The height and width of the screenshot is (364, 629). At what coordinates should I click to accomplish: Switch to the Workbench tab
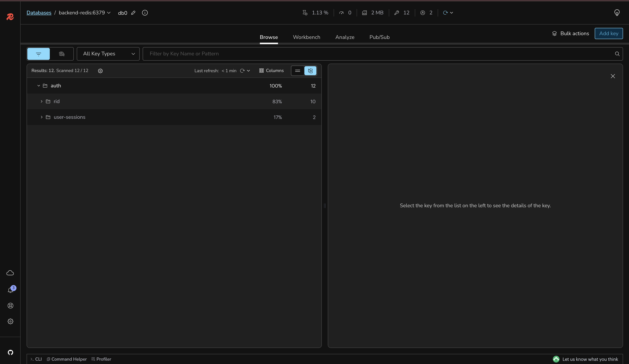[x=306, y=37]
